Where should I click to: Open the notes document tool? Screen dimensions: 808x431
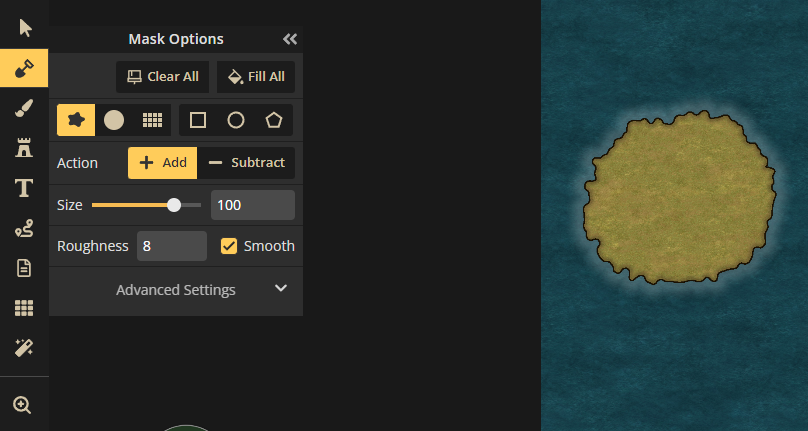click(24, 268)
